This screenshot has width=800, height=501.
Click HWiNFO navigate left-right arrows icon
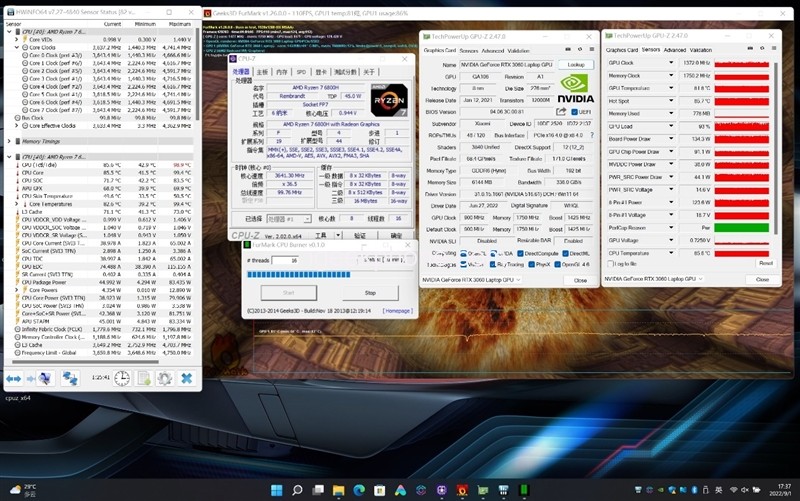[14, 378]
